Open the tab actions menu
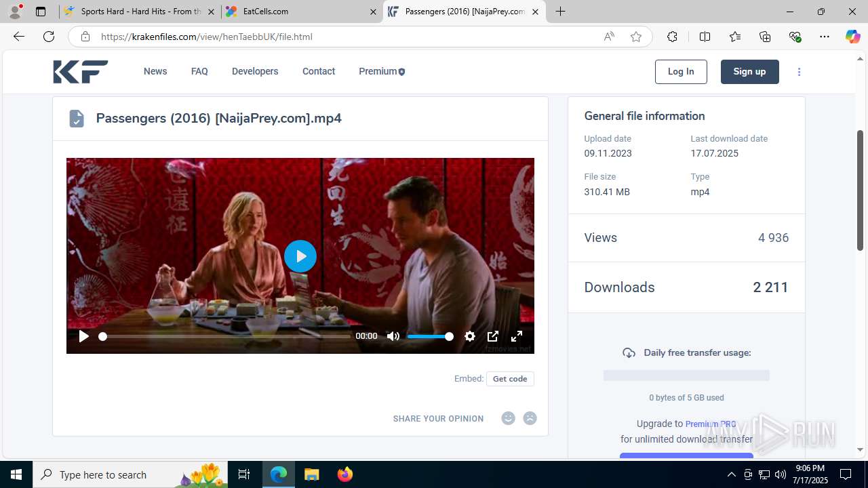This screenshot has height=488, width=868. (41, 12)
